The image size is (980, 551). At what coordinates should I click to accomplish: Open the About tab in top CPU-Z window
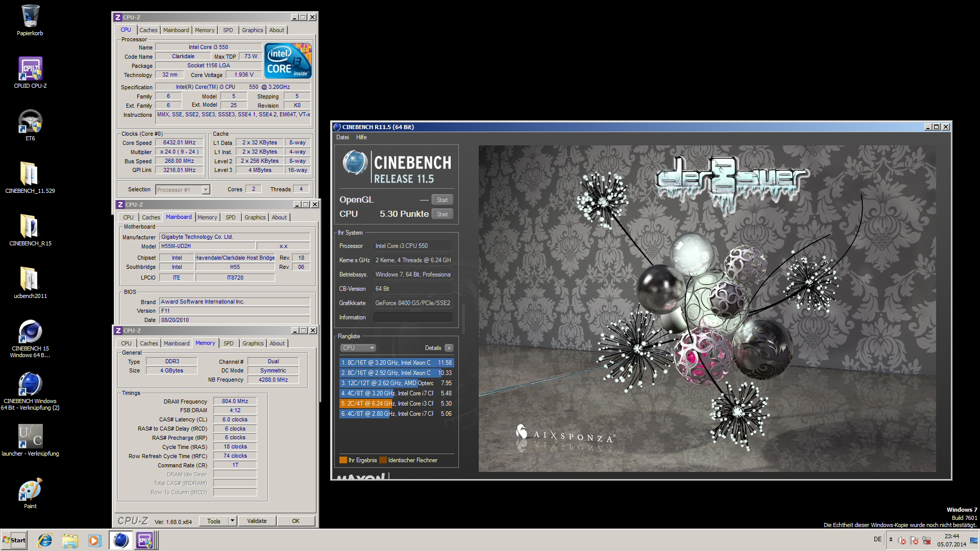277,30
